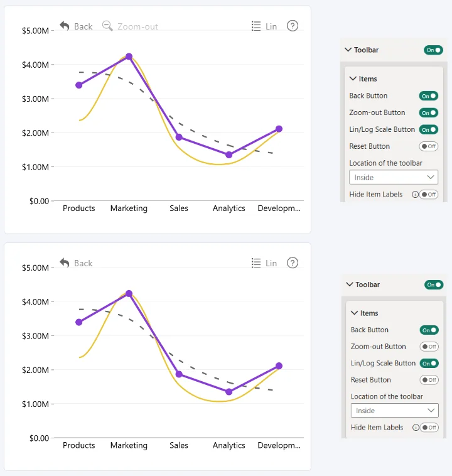
Task: Enable Hide Item Labels toggle in bottom panel
Action: [429, 428]
